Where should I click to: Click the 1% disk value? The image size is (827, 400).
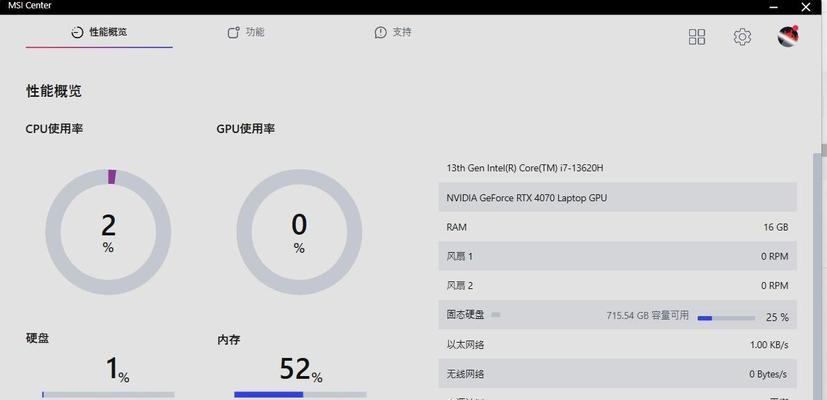point(117,369)
